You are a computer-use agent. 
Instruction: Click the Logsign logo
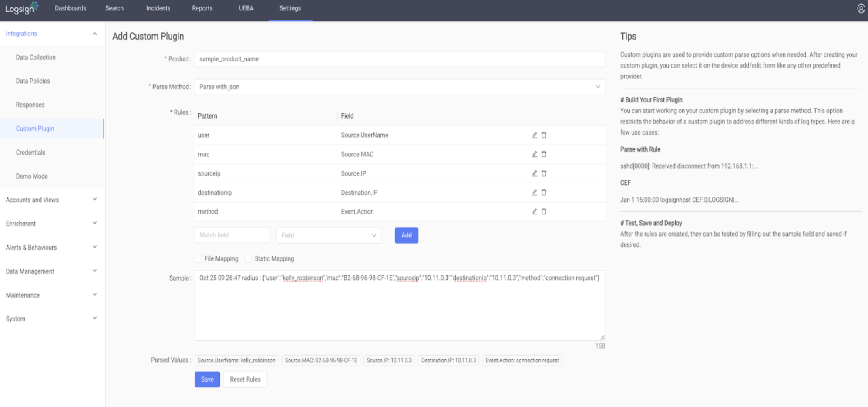pyautogui.click(x=21, y=8)
